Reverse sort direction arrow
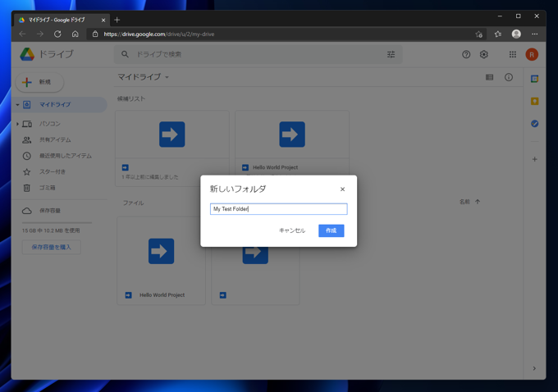Viewport: 558px width, 392px height. (x=478, y=202)
